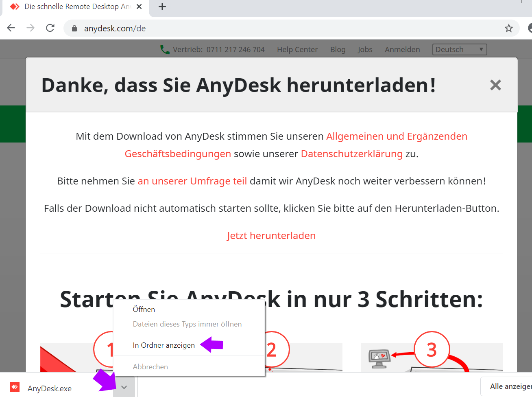The image size is (532, 397).
Task: Go back to the previous page
Action: (11, 28)
